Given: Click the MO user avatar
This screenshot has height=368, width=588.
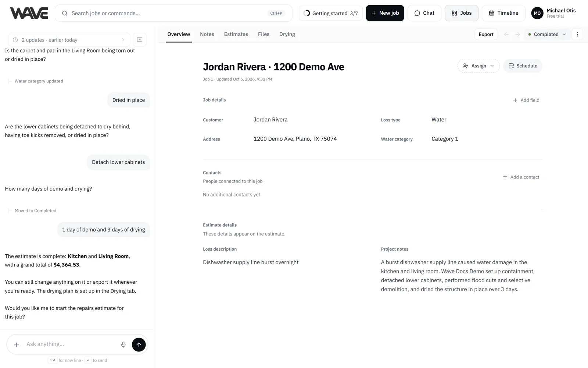Looking at the screenshot, I should 537,13.
